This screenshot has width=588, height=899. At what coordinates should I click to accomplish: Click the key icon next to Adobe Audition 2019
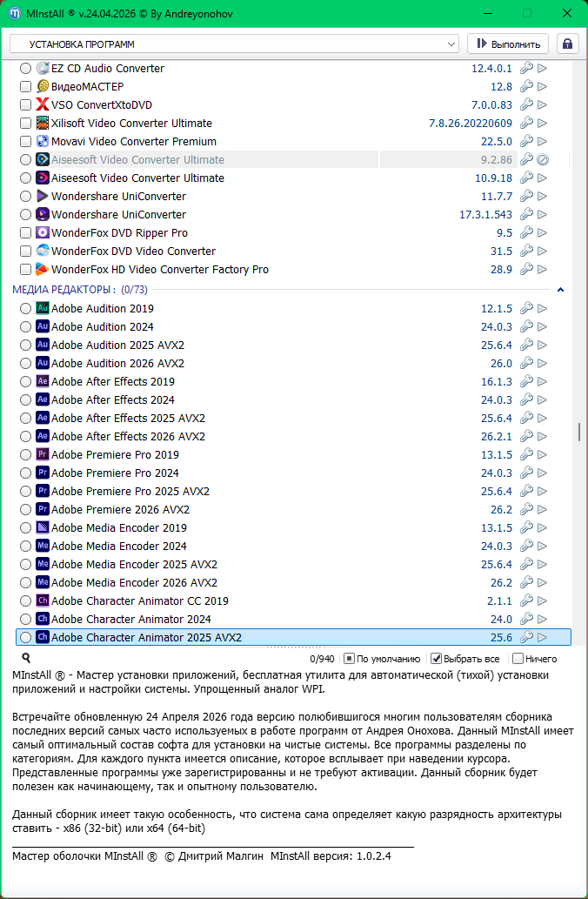tap(525, 308)
